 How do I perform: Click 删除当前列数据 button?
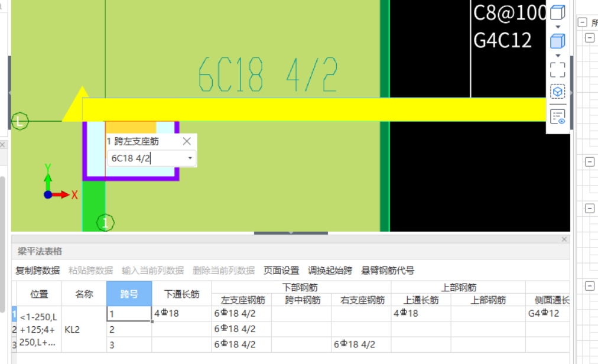pyautogui.click(x=223, y=271)
